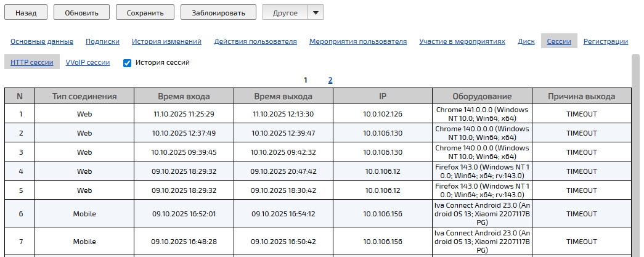Expand the Другое dropdown arrow
Viewport: 644px width, 257px height.
point(315,12)
